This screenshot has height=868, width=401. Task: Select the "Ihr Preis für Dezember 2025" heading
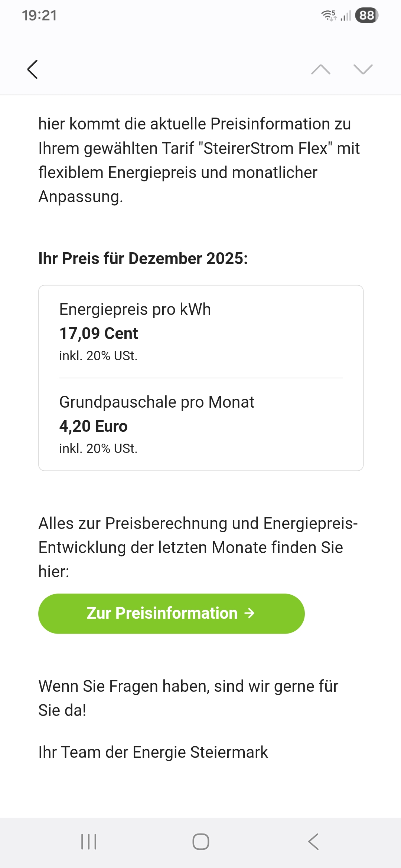(143, 259)
